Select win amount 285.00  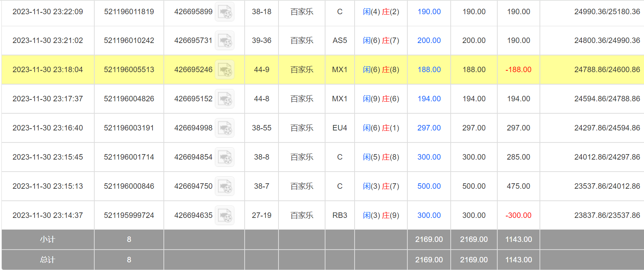(518, 157)
